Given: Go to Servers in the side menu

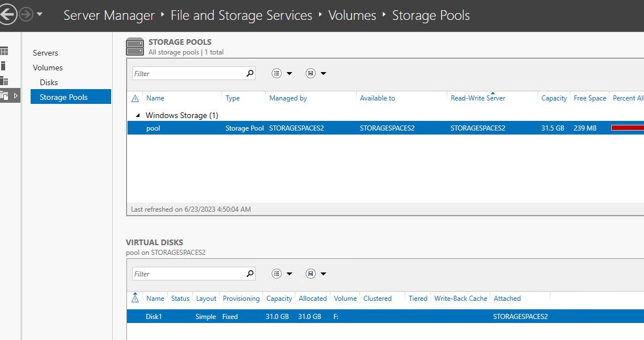Looking at the screenshot, I should point(45,53).
